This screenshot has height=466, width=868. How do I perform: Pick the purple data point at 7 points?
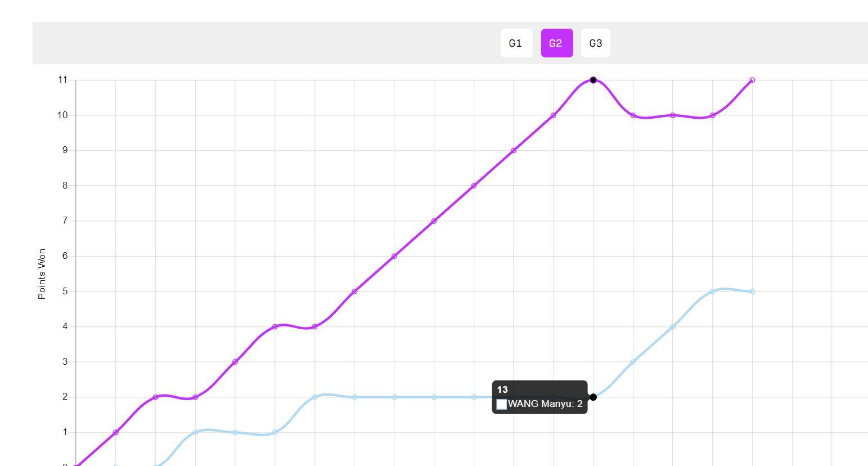pos(434,221)
